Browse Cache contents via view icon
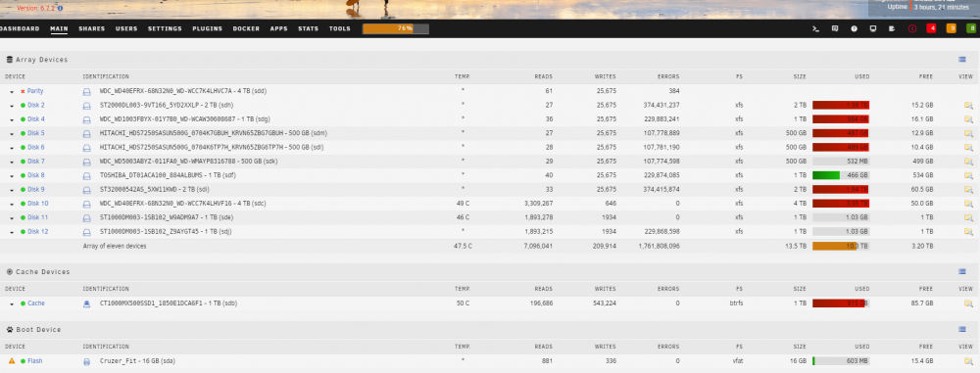Image resolution: width=980 pixels, height=373 pixels. pyautogui.click(x=968, y=303)
